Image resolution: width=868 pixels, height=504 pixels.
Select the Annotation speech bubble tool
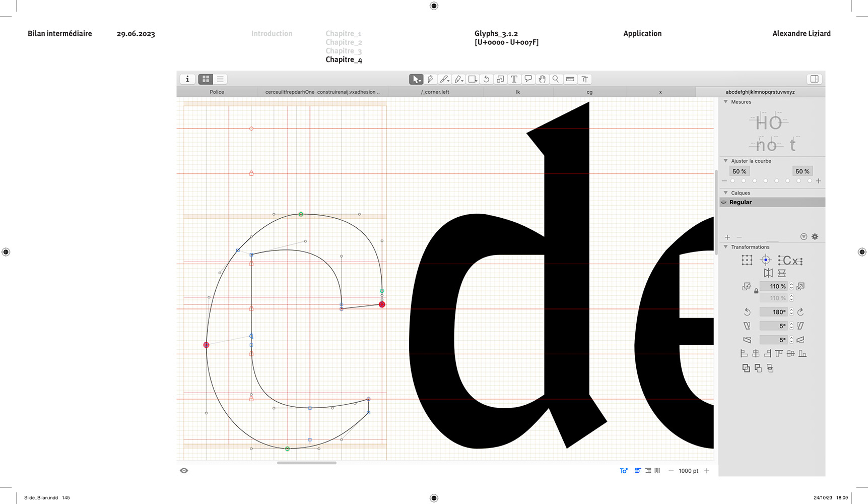pos(528,79)
